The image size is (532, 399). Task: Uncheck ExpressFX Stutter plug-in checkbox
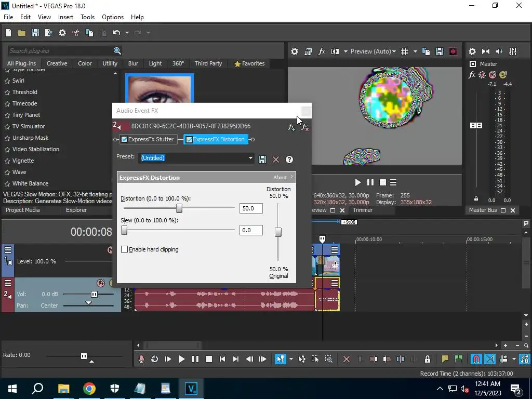(124, 139)
